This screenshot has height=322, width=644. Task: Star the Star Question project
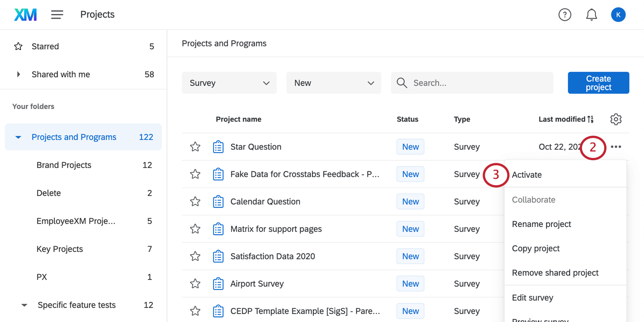click(195, 147)
